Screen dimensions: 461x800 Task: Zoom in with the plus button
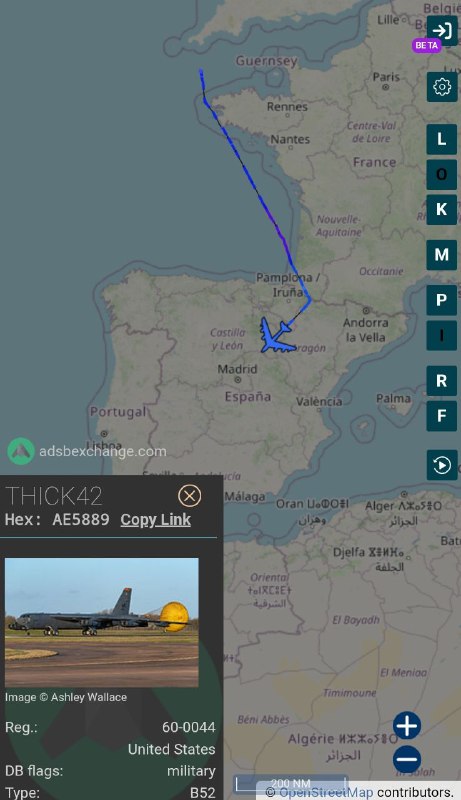pos(407,726)
